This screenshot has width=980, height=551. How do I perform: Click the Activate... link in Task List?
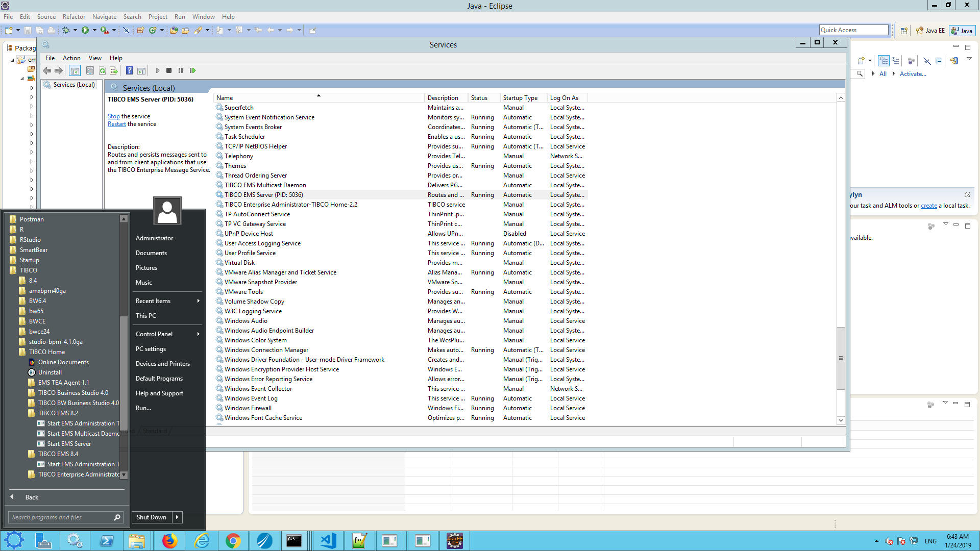click(x=913, y=74)
